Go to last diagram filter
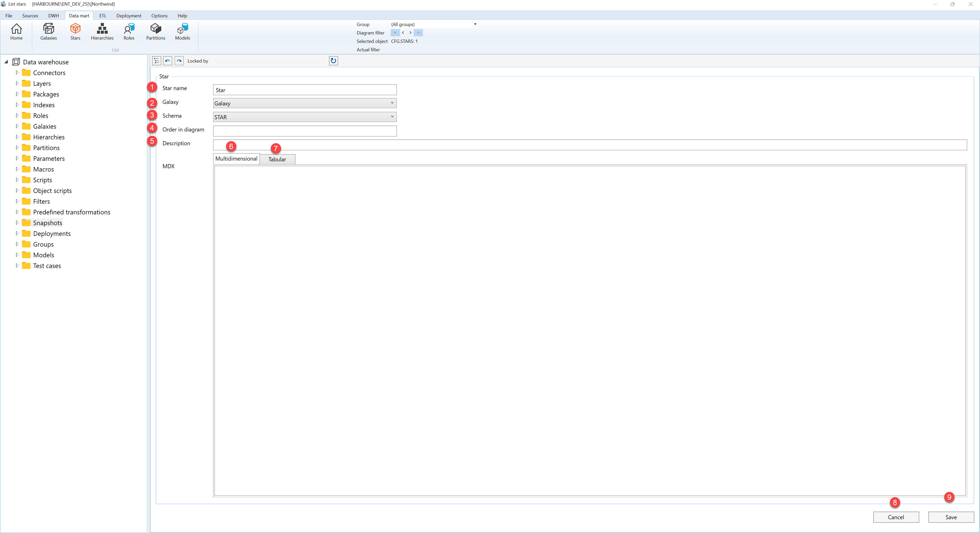The image size is (980, 533). tap(418, 33)
